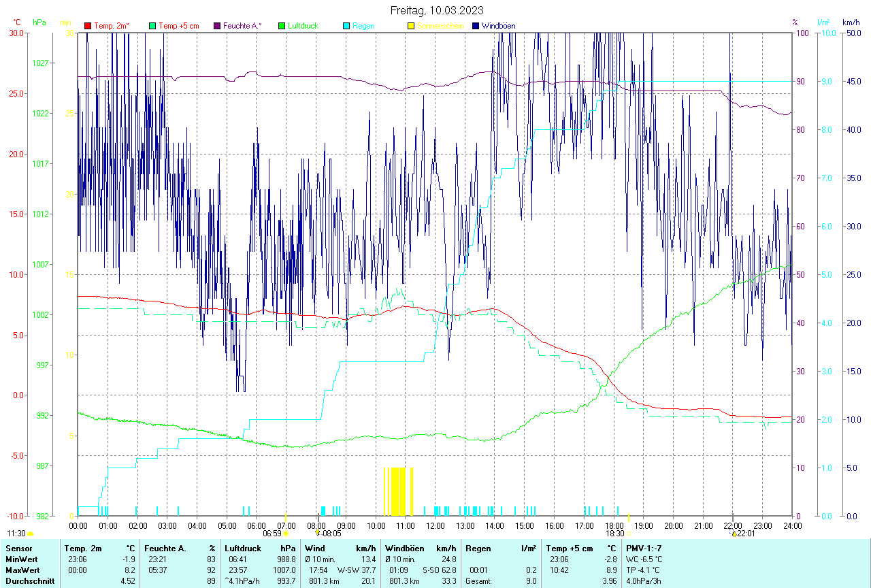Click the hPa axis unit label at top

(x=40, y=22)
